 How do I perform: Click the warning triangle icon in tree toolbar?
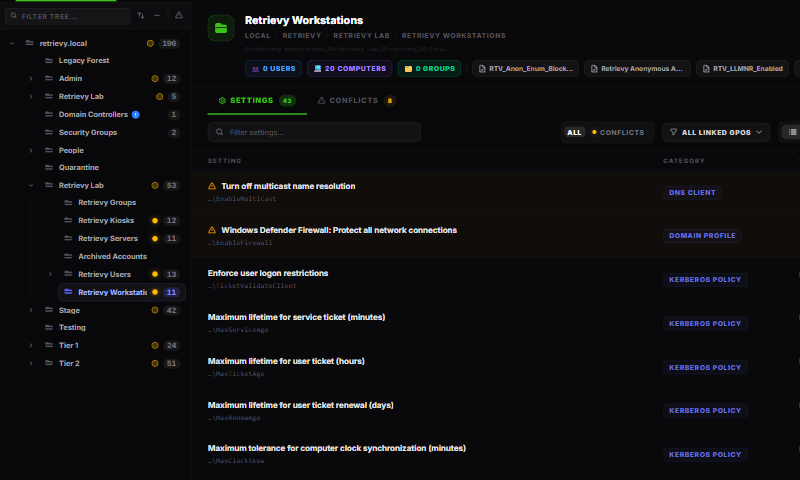(x=179, y=15)
